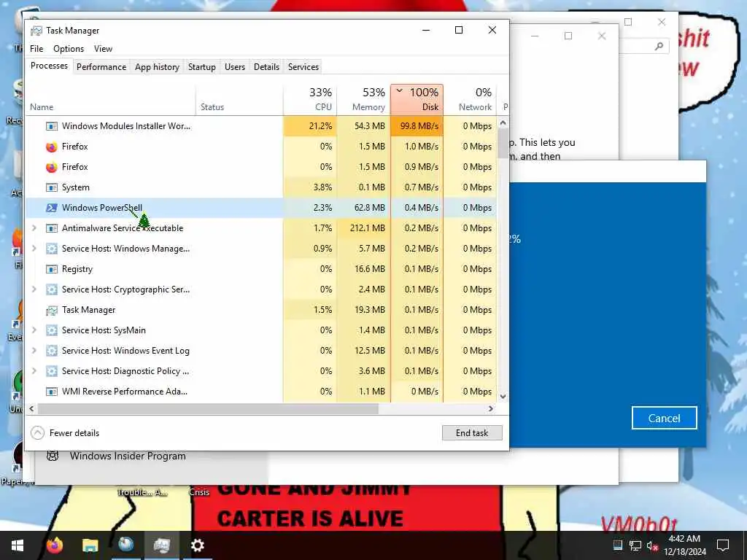This screenshot has width=747, height=560.
Task: Click the End task button
Action: pyautogui.click(x=472, y=433)
